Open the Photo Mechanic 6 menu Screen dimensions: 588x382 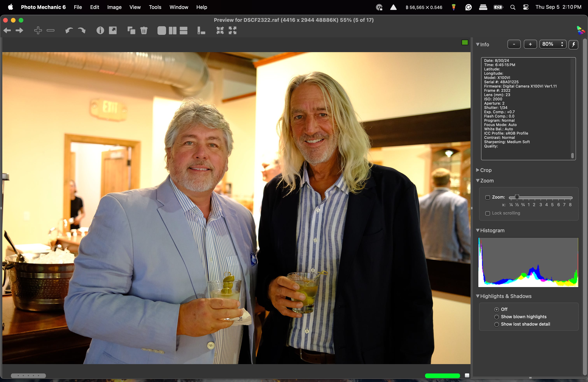[43, 7]
